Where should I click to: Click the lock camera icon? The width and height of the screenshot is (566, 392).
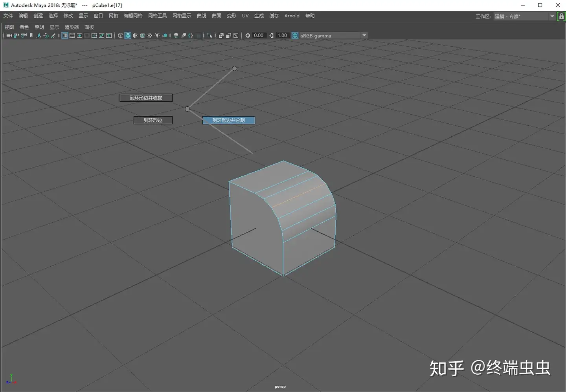17,35
